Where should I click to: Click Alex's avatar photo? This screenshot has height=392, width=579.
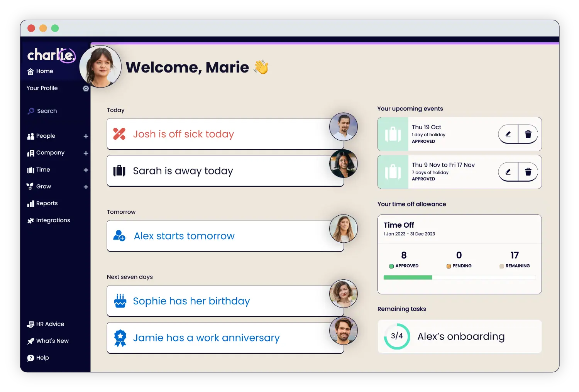pos(344,229)
